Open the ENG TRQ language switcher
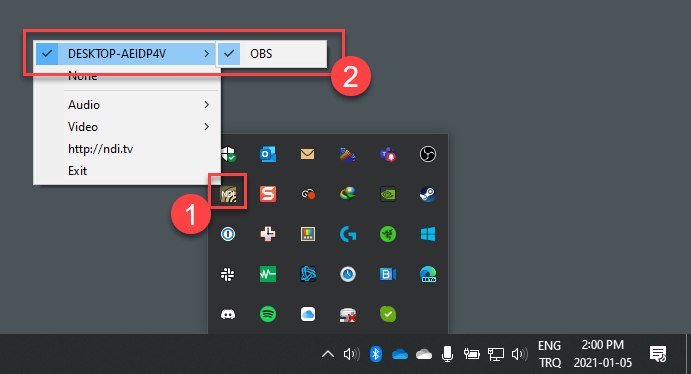This screenshot has height=374, width=691. coord(550,354)
